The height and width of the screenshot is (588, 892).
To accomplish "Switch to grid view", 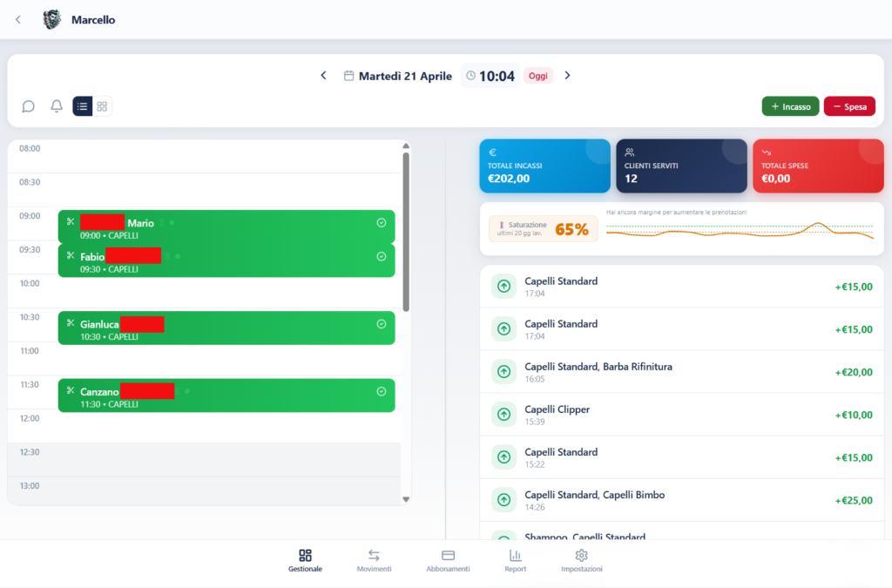I will [102, 106].
